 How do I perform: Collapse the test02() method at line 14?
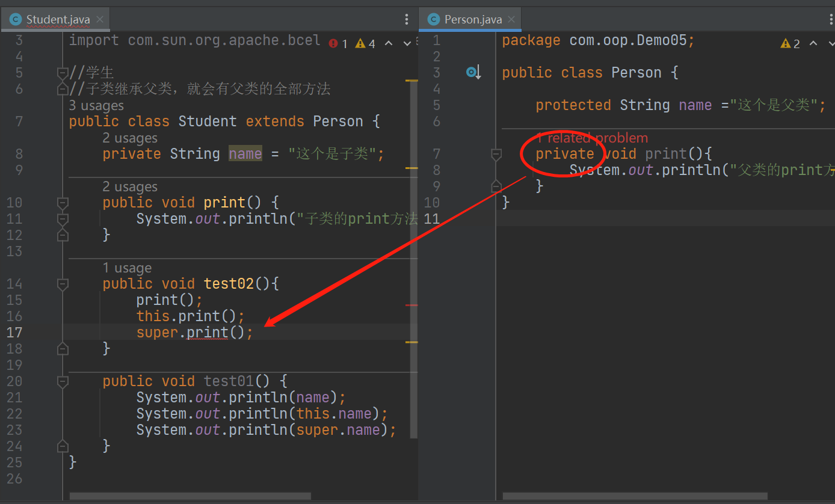(x=63, y=284)
